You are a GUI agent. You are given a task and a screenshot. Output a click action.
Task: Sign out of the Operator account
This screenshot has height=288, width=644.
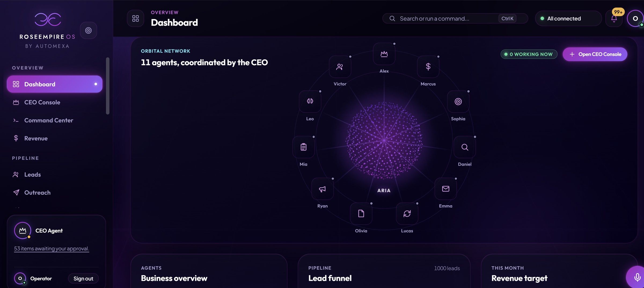tap(83, 279)
